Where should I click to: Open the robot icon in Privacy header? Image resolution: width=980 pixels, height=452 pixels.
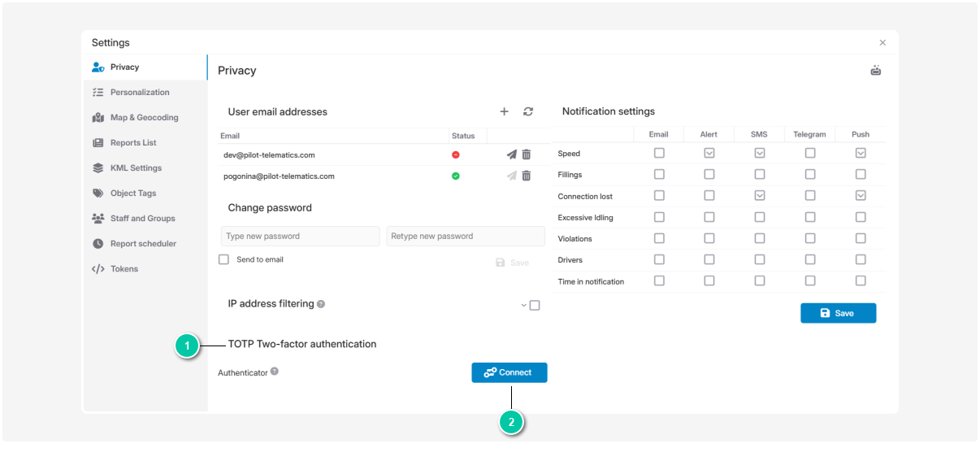point(876,71)
